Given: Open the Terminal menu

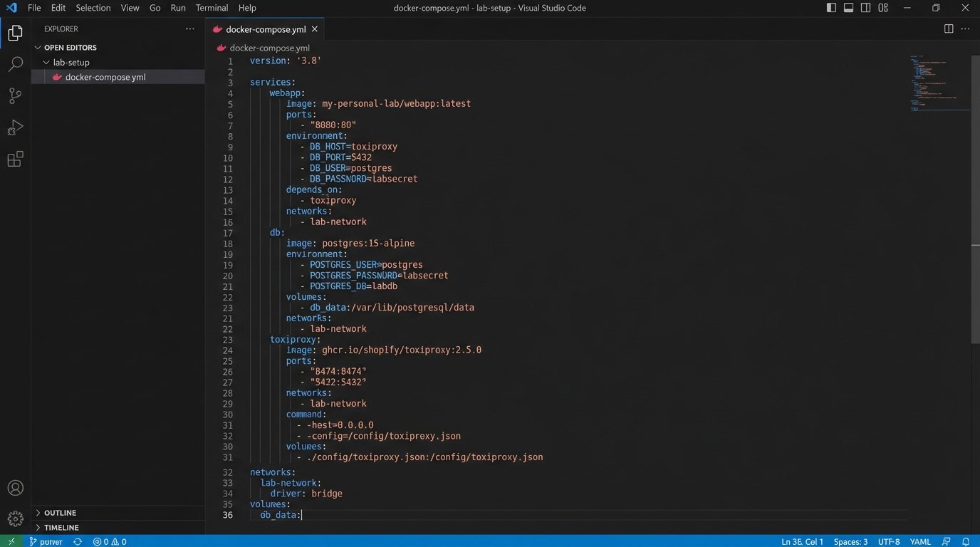Looking at the screenshot, I should (212, 8).
